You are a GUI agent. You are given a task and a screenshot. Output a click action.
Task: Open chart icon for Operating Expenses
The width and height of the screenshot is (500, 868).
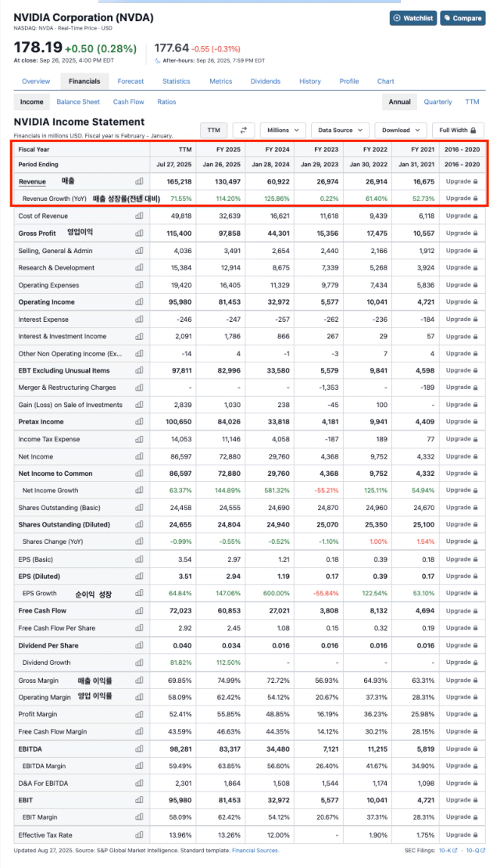(139, 284)
